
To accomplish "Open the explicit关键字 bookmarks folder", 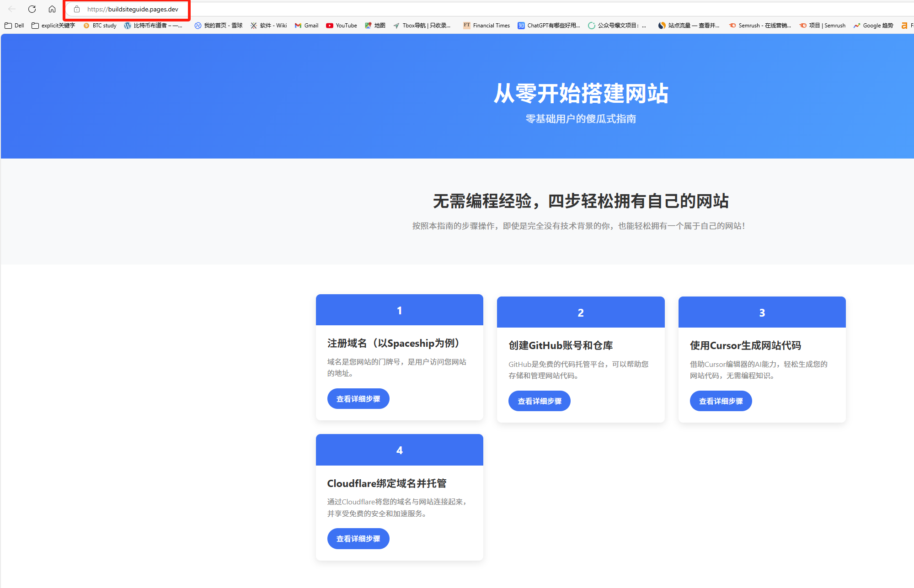I will (x=53, y=25).
